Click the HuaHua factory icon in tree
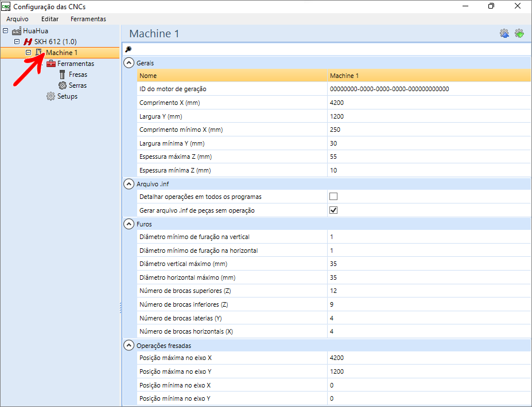The image size is (532, 407). [17, 31]
